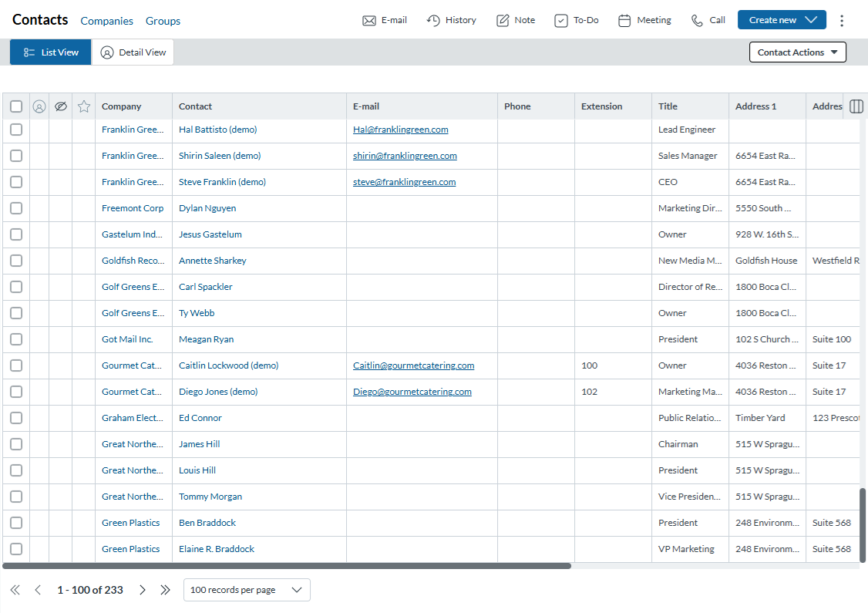Schedule a Meeting
868x613 pixels.
click(644, 20)
